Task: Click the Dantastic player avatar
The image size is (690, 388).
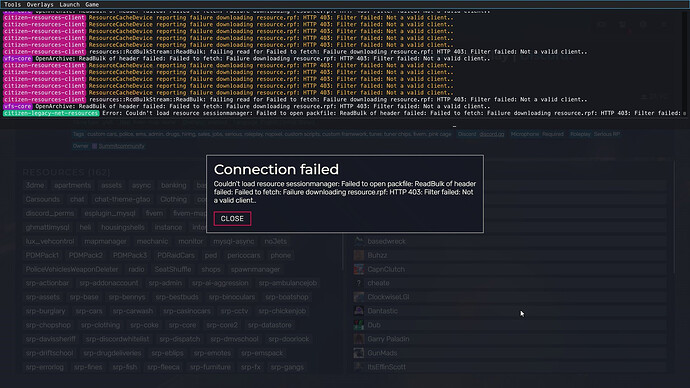Action: tap(359, 311)
